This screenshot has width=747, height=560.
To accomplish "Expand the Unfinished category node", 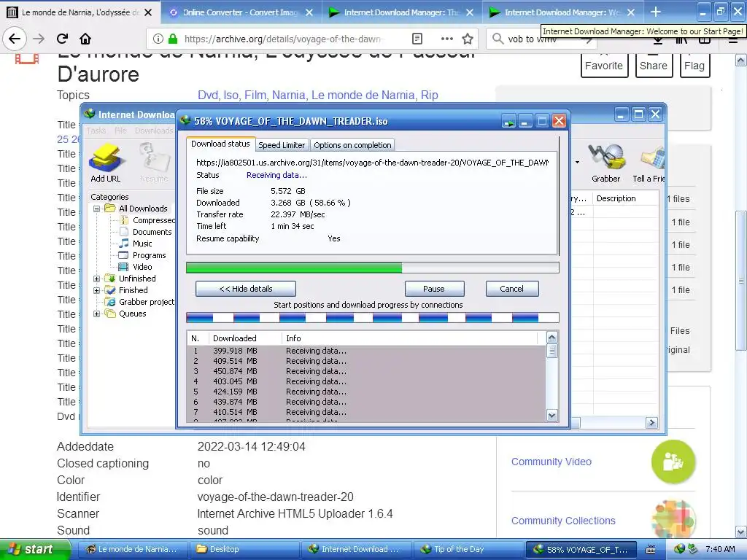I will pos(97,279).
